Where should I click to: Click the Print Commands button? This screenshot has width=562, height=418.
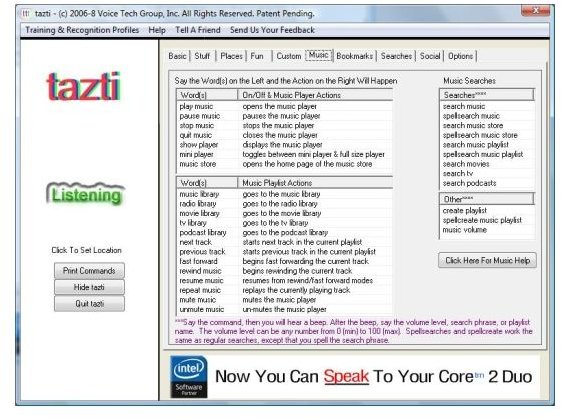[89, 271]
